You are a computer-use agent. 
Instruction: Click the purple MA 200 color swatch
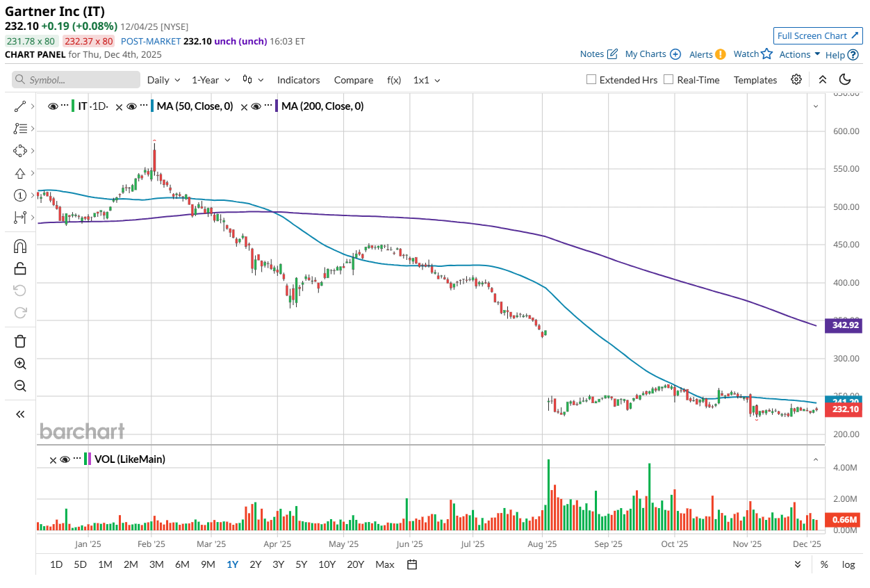tap(277, 106)
